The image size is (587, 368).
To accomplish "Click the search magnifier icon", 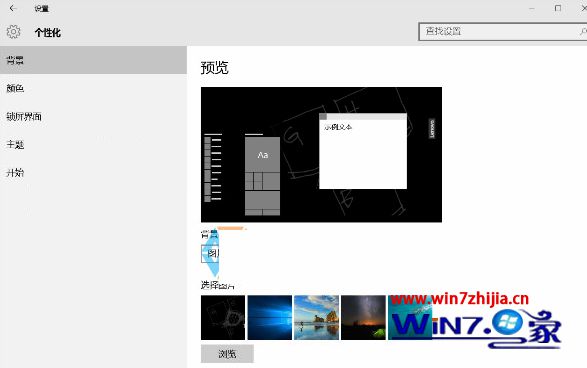I will (x=583, y=31).
